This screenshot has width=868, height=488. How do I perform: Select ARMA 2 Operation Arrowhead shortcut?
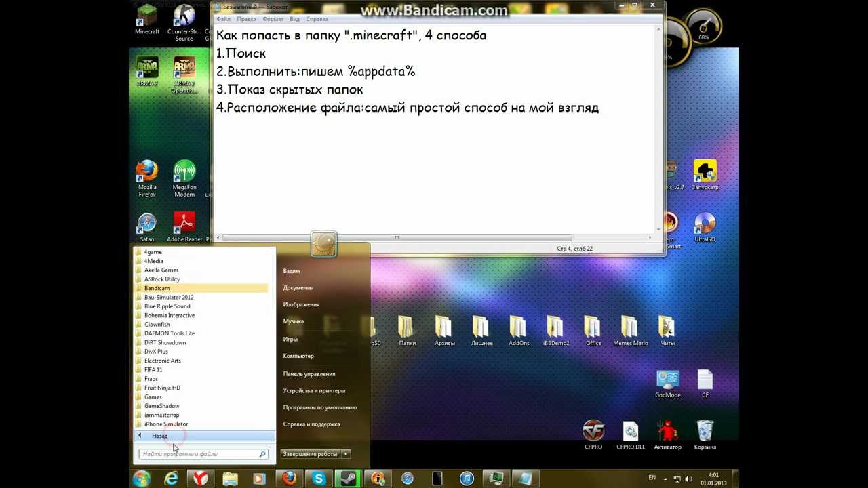(x=184, y=75)
